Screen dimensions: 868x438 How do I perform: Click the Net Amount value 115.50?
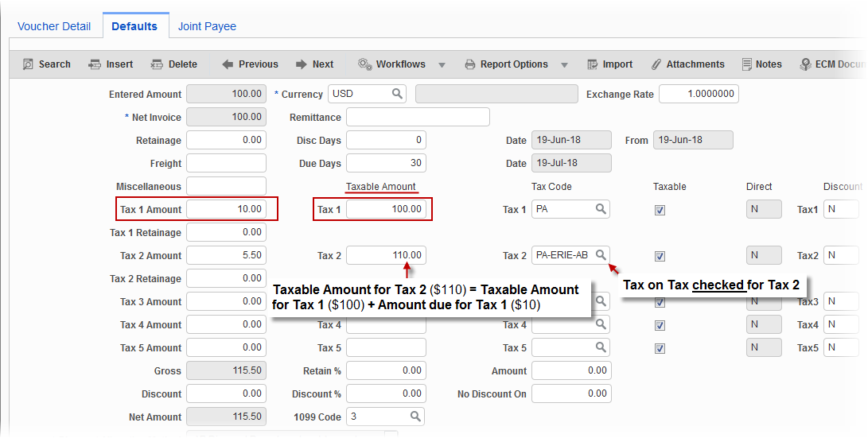coord(227,417)
